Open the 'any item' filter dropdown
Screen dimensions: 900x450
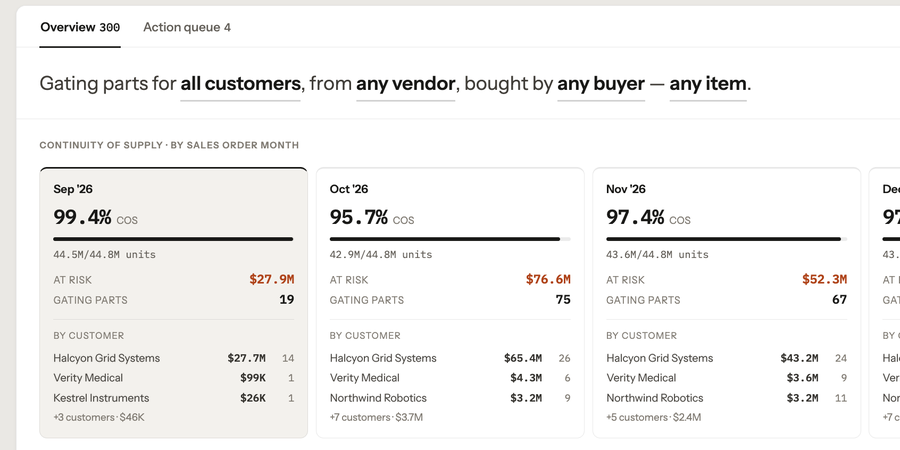(708, 84)
